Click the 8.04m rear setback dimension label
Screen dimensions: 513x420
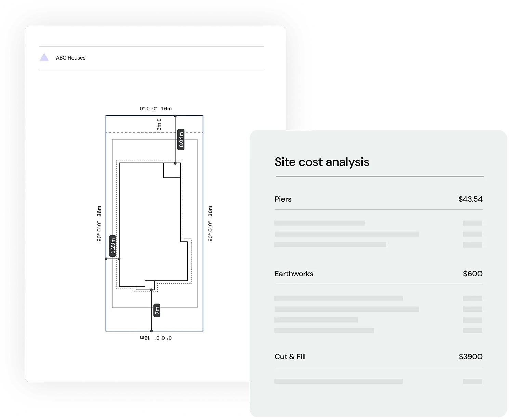pyautogui.click(x=181, y=139)
